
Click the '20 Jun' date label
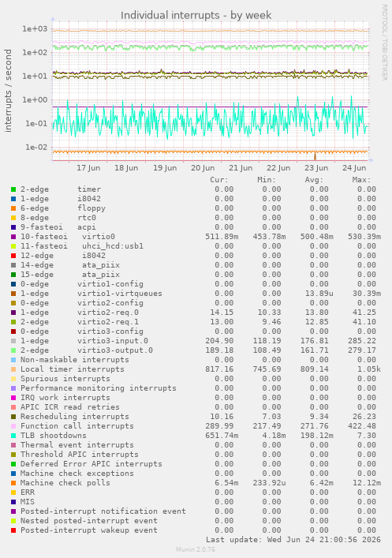[203, 168]
